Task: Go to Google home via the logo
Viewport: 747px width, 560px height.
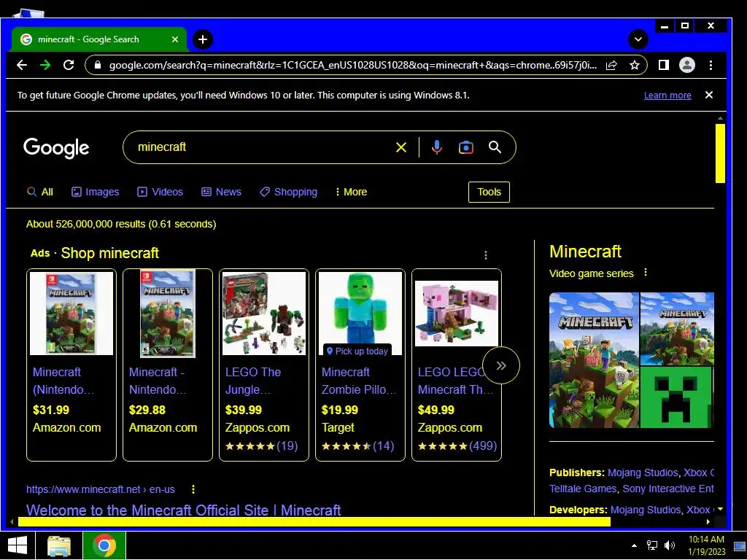Action: 56,147
